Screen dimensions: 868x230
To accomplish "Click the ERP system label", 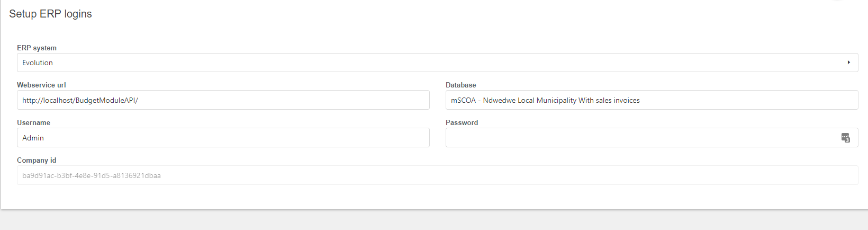I will (37, 48).
